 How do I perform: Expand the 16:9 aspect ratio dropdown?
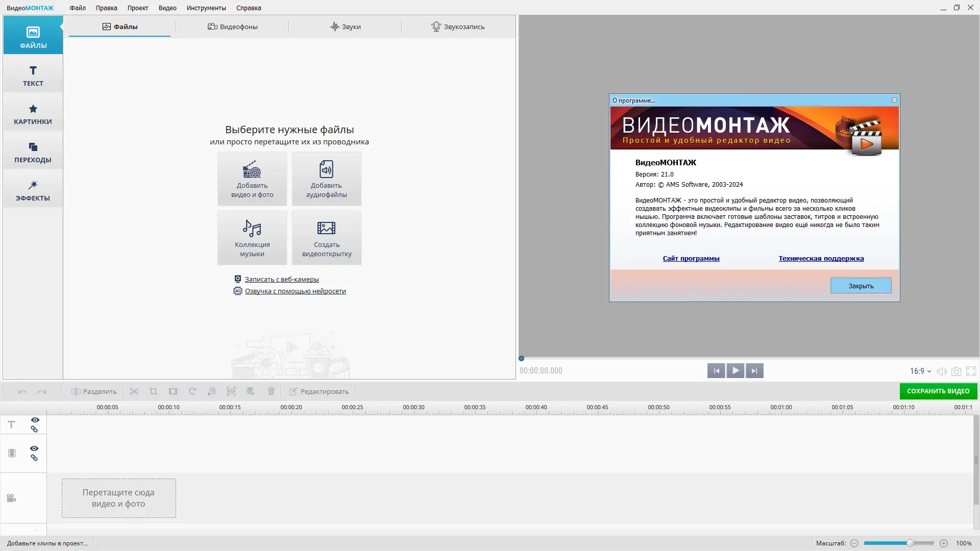(x=920, y=371)
